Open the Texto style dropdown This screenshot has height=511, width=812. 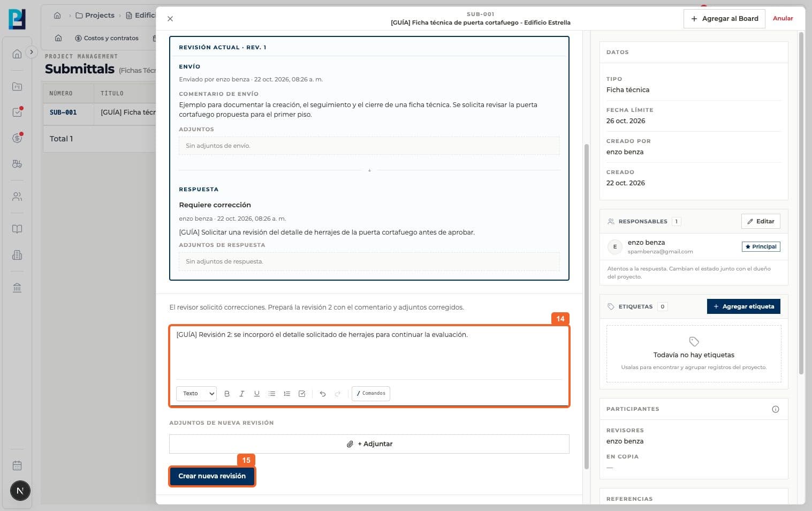196,394
